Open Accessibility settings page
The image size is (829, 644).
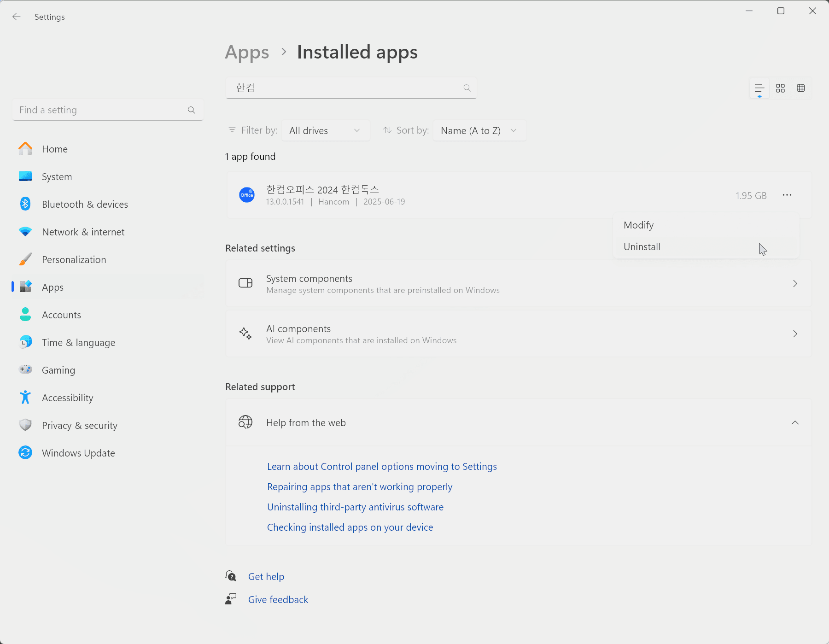(108, 398)
